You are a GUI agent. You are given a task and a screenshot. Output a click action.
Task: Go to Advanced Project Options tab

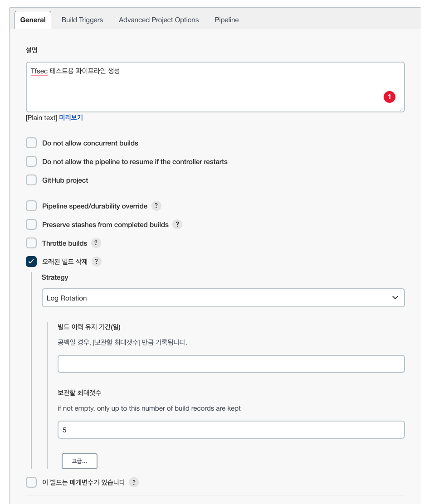[x=159, y=20]
